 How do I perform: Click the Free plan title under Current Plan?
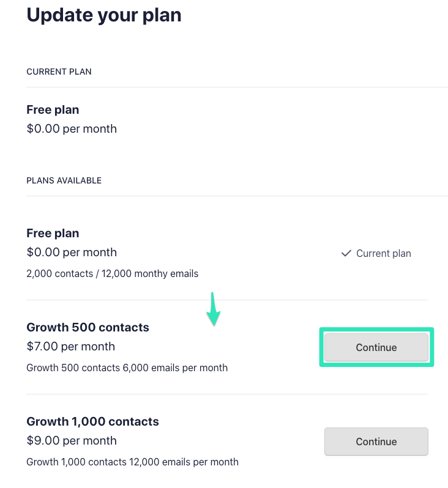[x=53, y=110]
